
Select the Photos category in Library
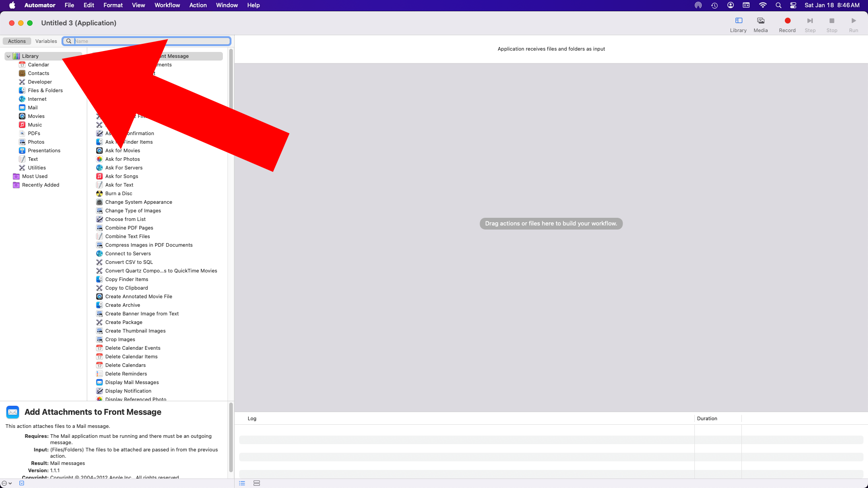tap(36, 142)
